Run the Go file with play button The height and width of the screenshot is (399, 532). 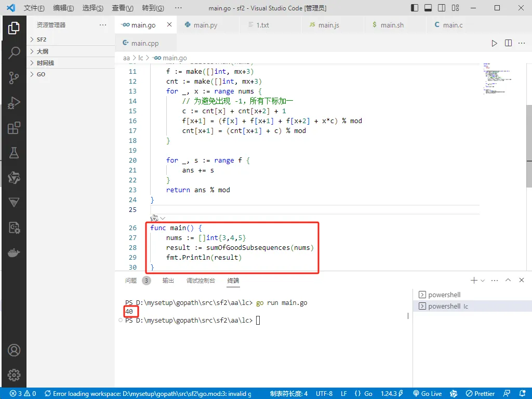tap(495, 43)
